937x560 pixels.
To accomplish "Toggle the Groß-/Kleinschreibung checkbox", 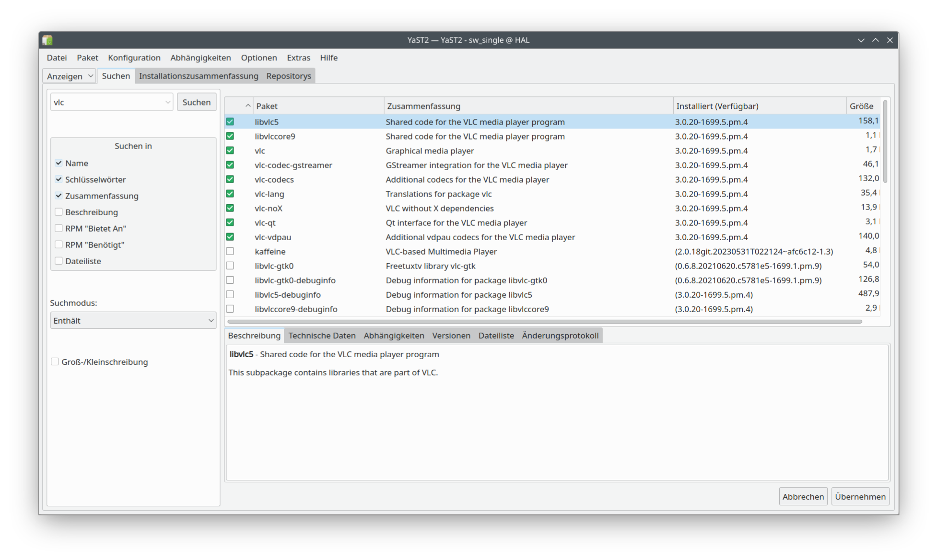I will [x=55, y=362].
